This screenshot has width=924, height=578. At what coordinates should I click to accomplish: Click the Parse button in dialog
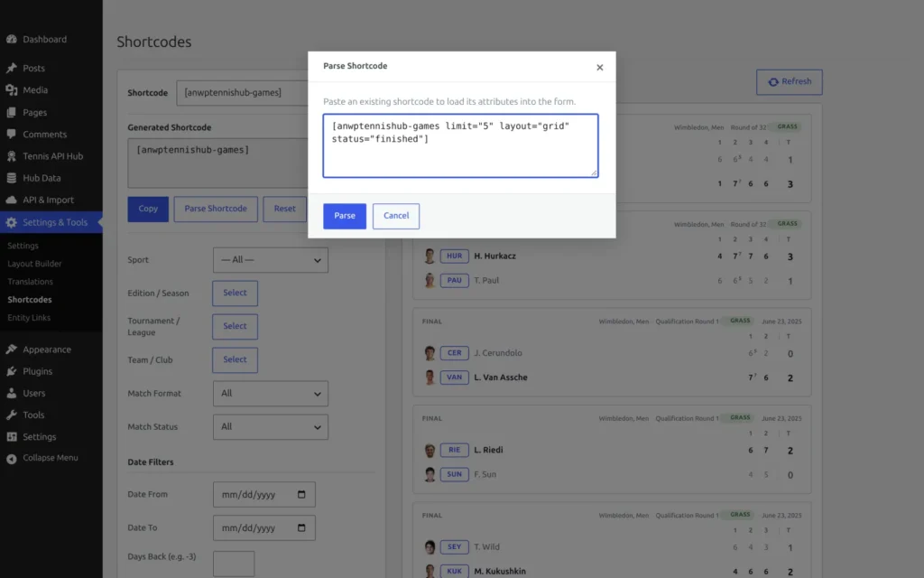[x=345, y=216]
